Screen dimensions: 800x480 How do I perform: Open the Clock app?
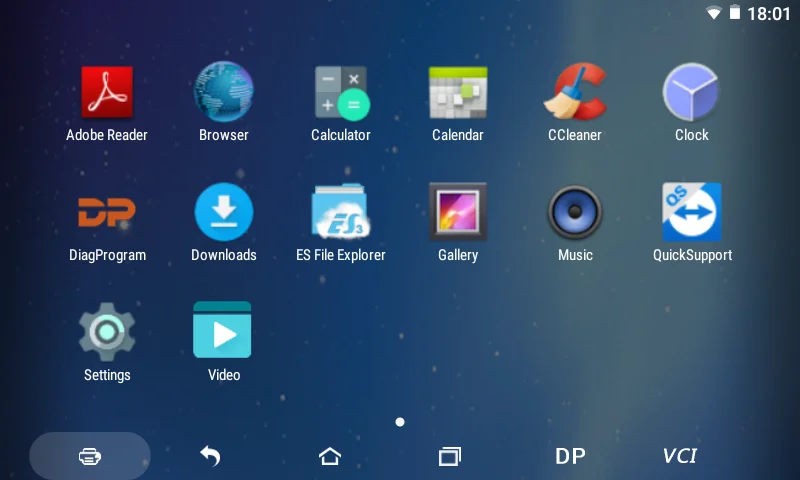[691, 92]
